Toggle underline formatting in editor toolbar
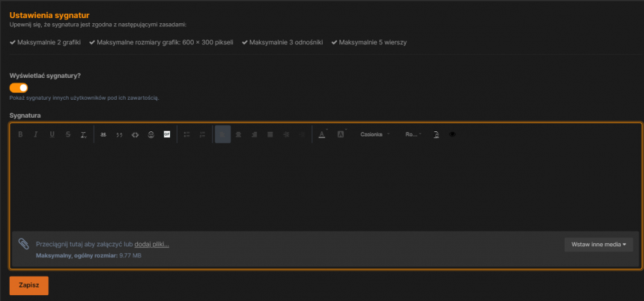Image resolution: width=644 pixels, height=301 pixels. point(52,134)
